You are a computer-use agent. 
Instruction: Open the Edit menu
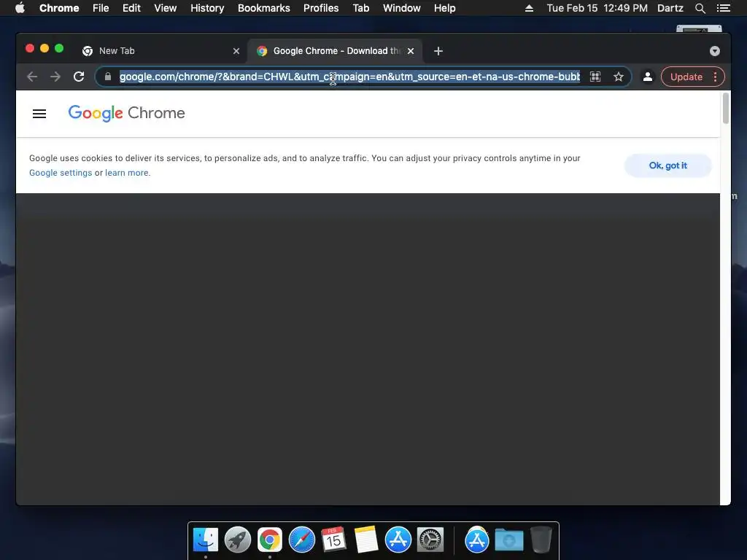click(131, 8)
